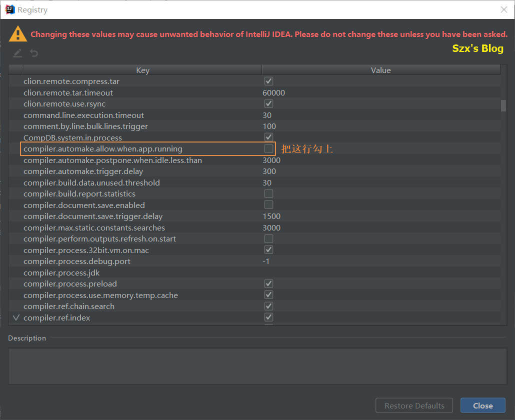
Task: Enable compiler.automake.allow.when.app.running checkbox
Action: 268,149
